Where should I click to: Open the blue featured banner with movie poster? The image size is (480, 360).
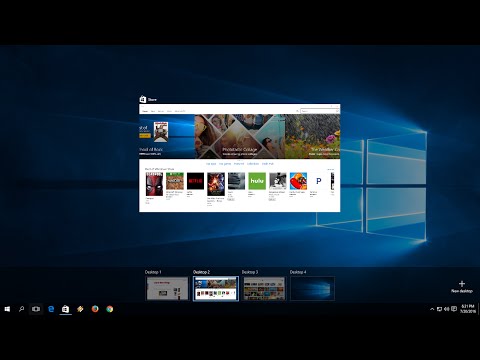pyautogui.click(x=167, y=136)
